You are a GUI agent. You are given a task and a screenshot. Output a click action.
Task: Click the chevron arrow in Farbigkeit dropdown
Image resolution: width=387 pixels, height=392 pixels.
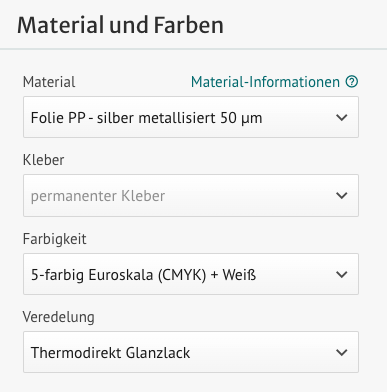[x=342, y=274]
